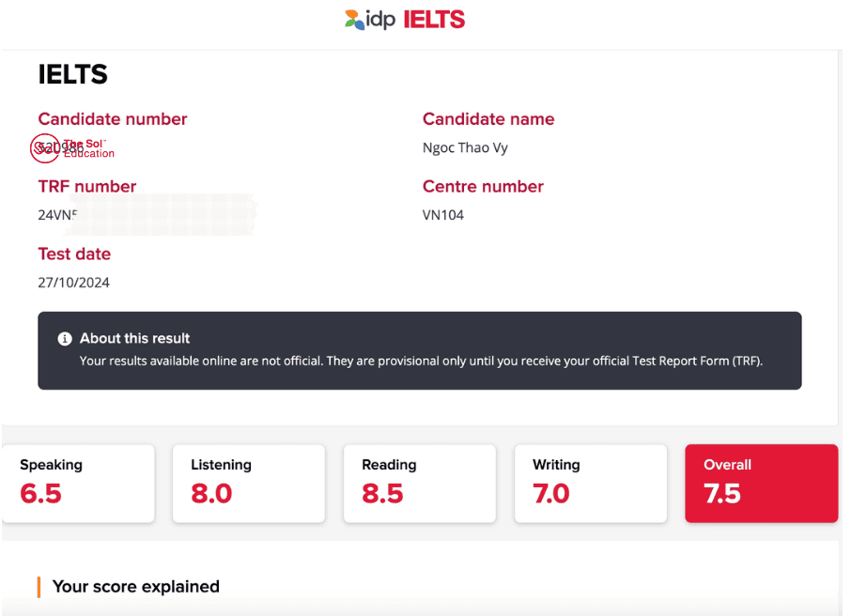Image resolution: width=851 pixels, height=616 pixels.
Task: Click the red Overall score card
Action: coord(762,484)
